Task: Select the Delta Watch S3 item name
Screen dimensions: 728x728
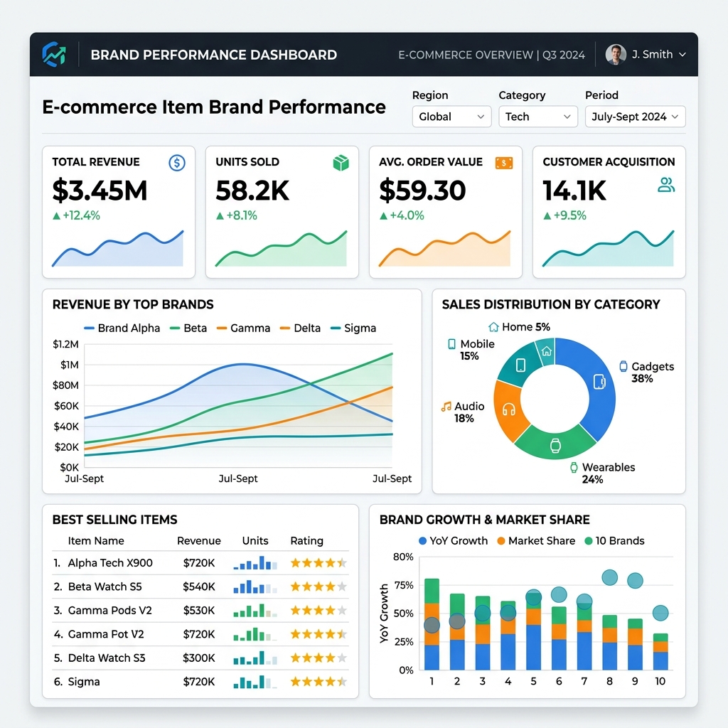Action: click(107, 658)
